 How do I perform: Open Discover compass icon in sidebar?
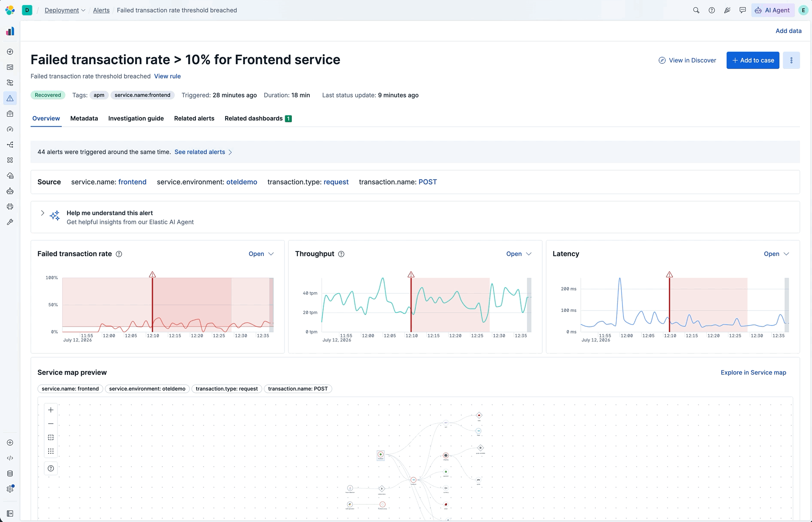pos(10,52)
